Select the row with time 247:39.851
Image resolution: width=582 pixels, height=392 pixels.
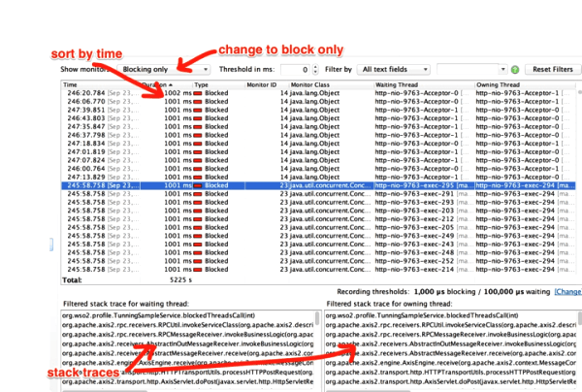click(x=318, y=110)
